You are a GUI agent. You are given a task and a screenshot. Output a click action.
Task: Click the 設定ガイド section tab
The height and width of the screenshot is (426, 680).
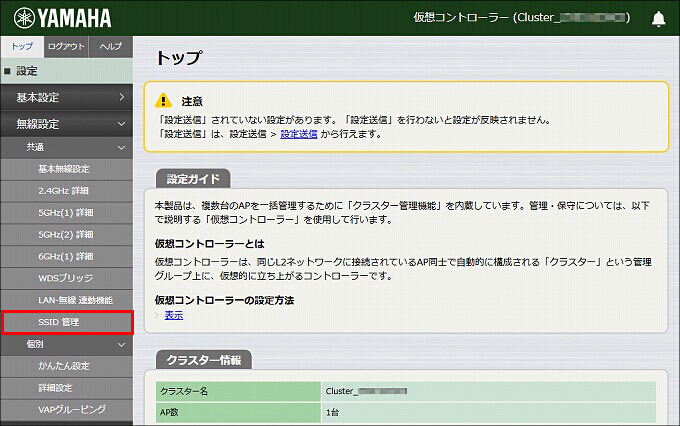pos(193,179)
